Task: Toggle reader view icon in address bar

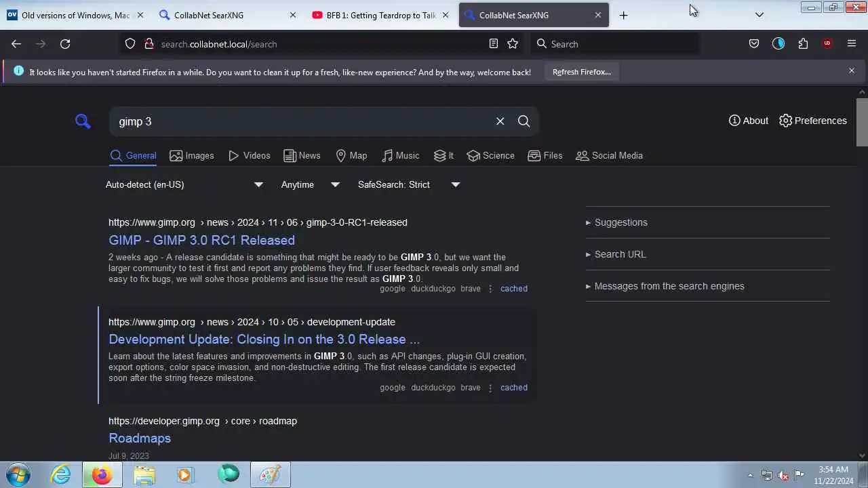Action: pos(494,43)
